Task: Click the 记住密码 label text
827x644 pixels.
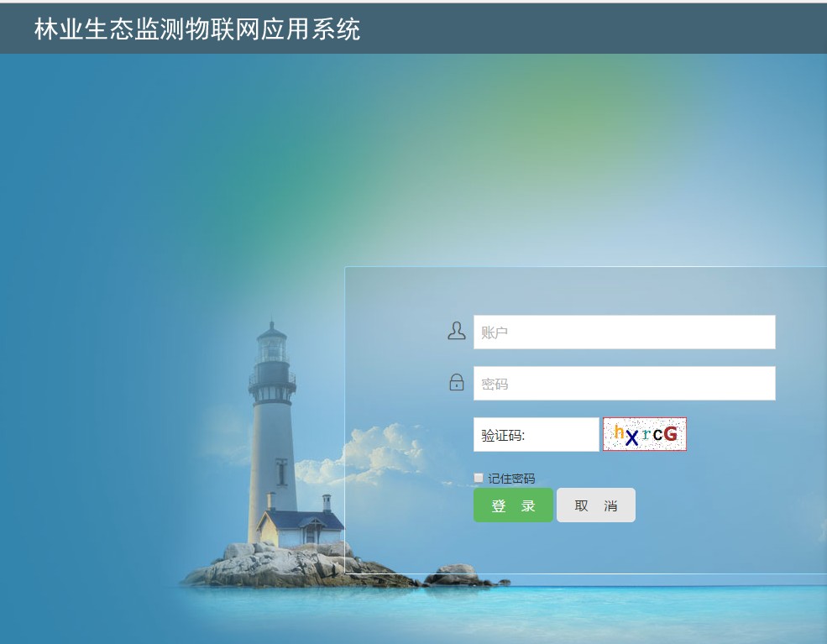Action: (x=511, y=479)
